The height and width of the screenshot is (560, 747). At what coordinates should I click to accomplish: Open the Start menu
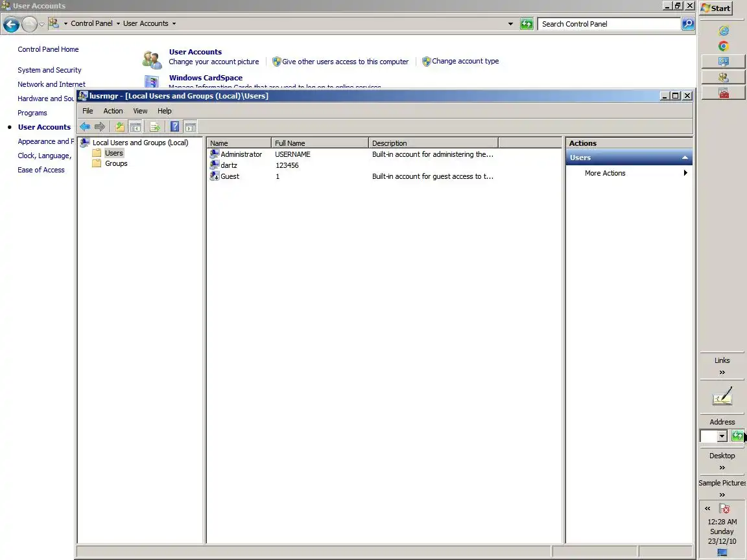click(716, 8)
